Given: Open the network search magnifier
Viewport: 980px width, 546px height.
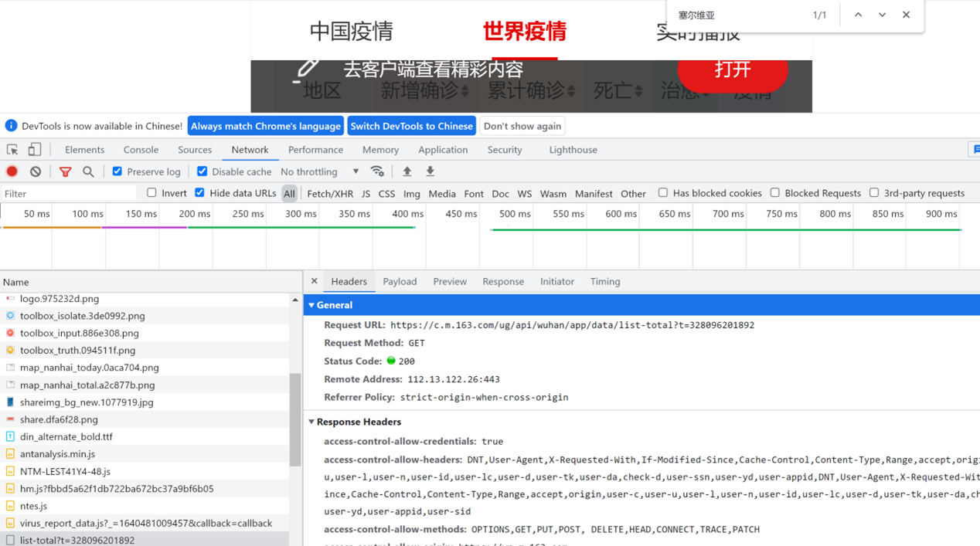Looking at the screenshot, I should tap(88, 171).
